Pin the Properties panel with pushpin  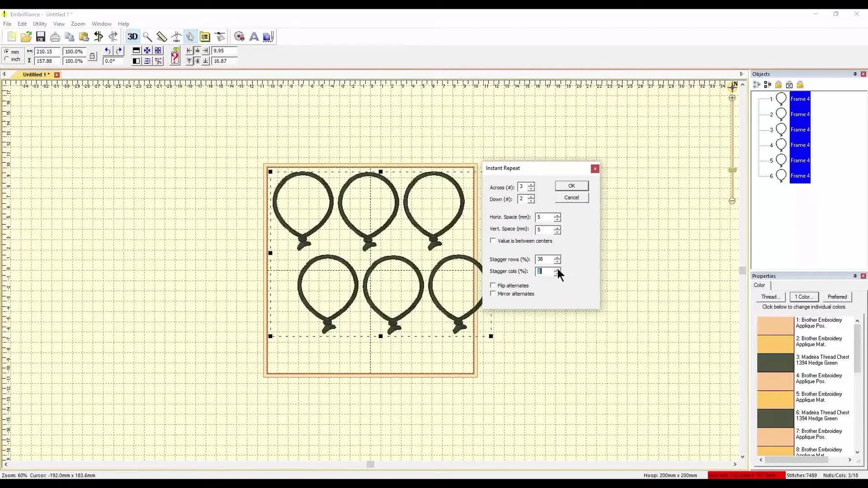coord(854,276)
